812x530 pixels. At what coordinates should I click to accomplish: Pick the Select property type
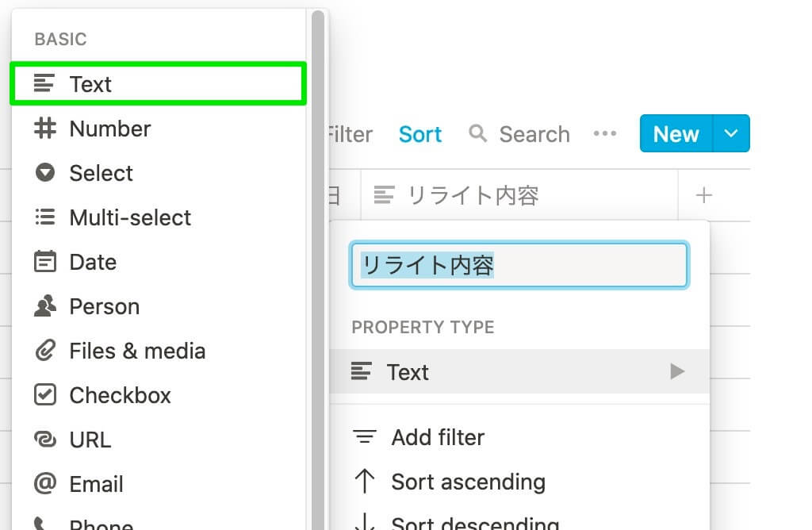coord(159,173)
